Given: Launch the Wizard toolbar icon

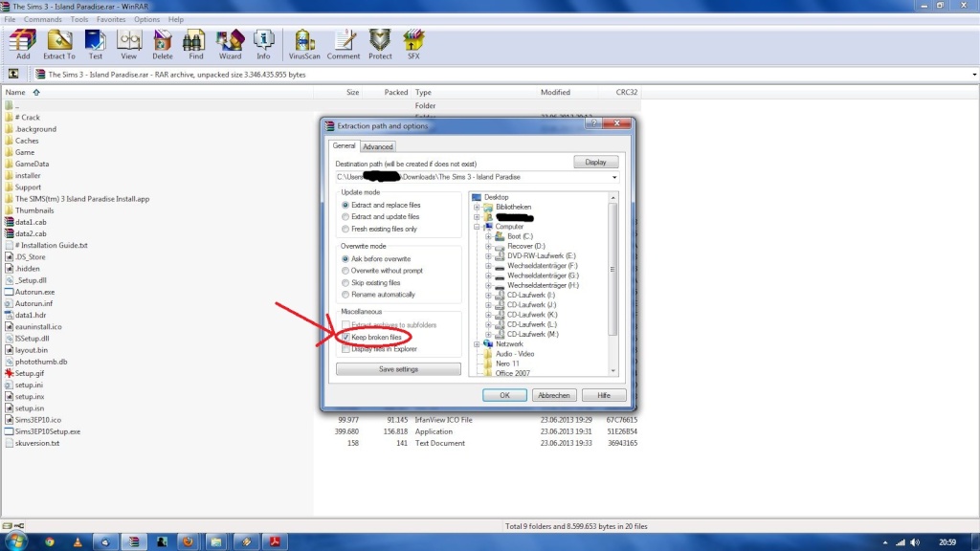Looking at the screenshot, I should [x=230, y=44].
